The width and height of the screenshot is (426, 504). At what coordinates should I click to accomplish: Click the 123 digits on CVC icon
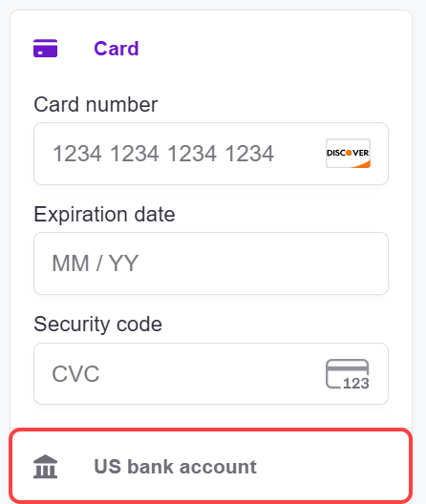pos(356,383)
